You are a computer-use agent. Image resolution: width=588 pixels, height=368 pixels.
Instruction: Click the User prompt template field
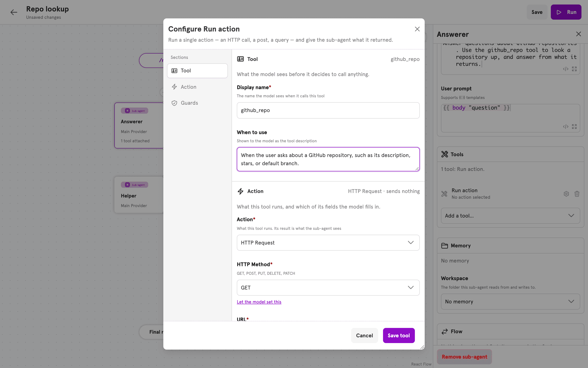[x=510, y=118]
